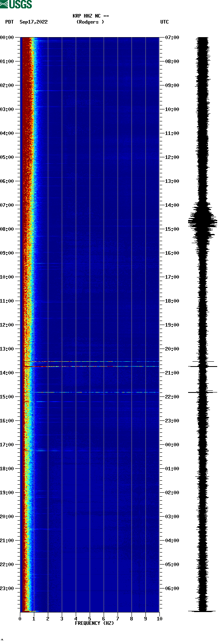Click the large seismogram burst near 07:40 PDT

tap(203, 222)
